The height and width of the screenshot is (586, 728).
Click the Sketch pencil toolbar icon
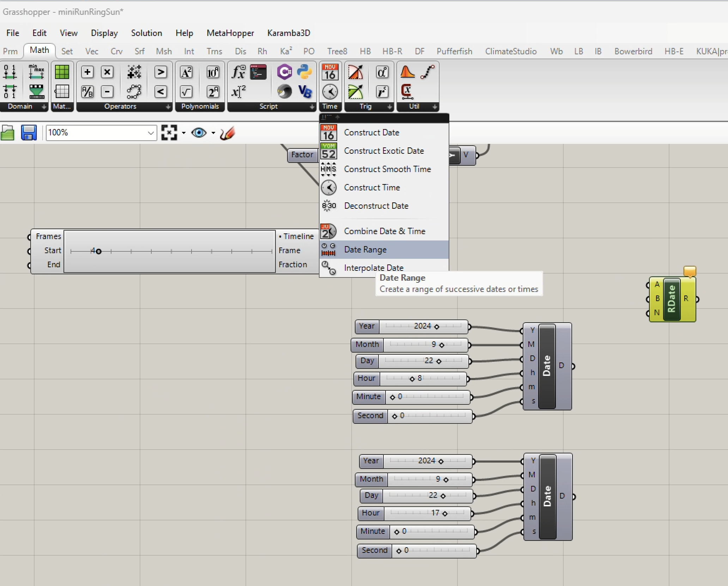(x=227, y=133)
